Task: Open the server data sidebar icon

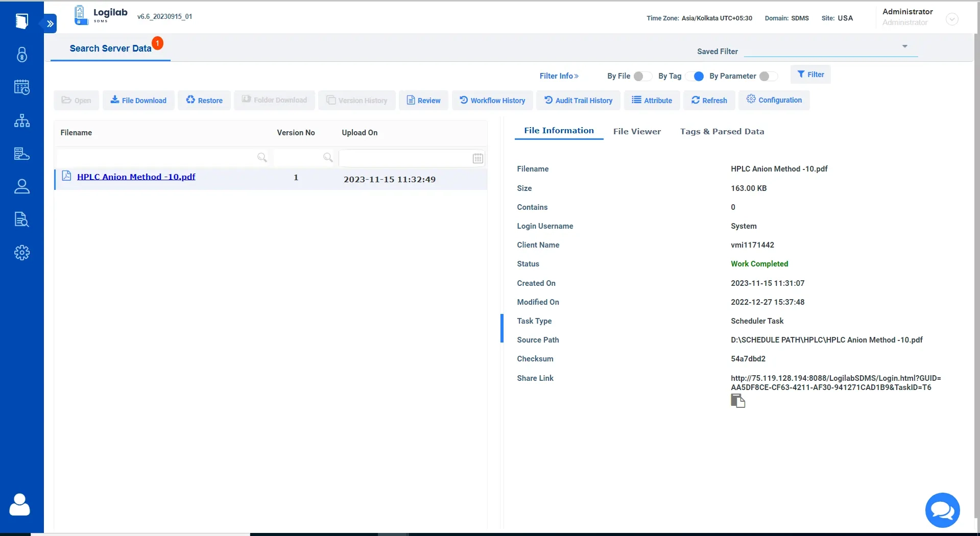Action: 22,154
